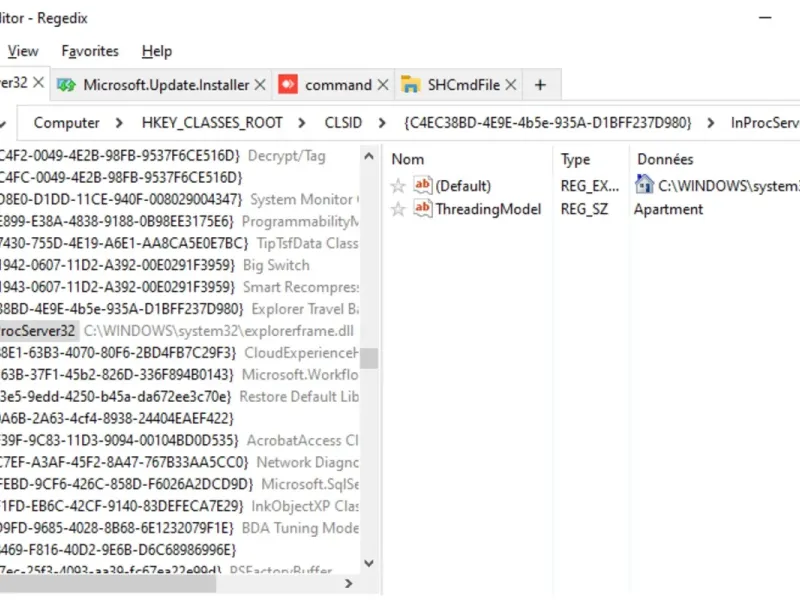Select the highlighted InProcServer32 tree item

37,331
